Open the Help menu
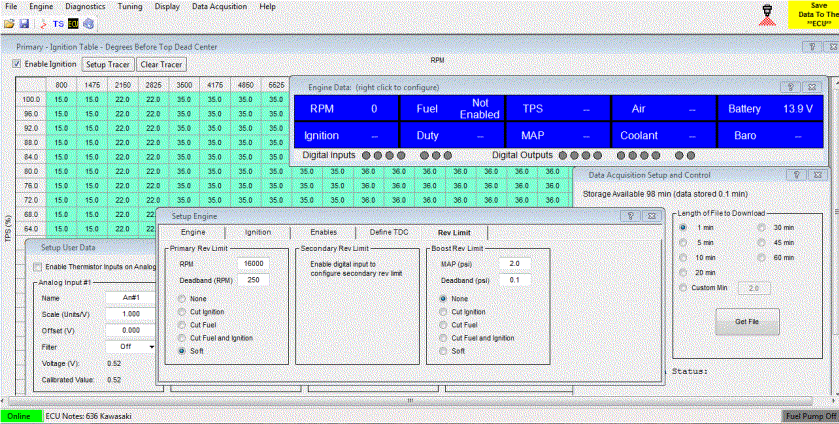The width and height of the screenshot is (839, 424). (x=267, y=6)
